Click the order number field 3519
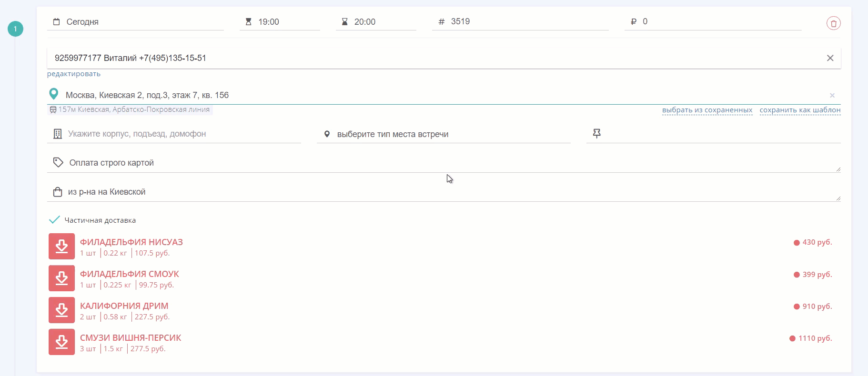This screenshot has height=376, width=868. coord(520,21)
